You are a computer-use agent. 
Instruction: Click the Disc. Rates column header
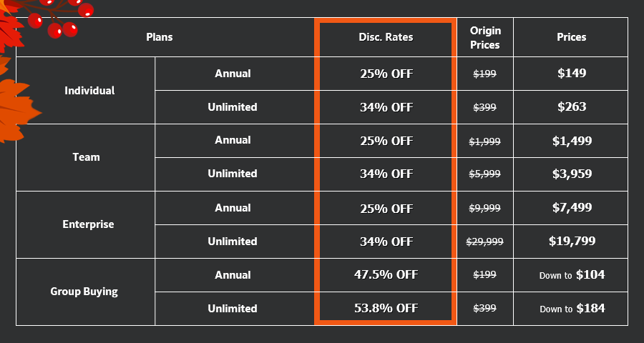386,37
